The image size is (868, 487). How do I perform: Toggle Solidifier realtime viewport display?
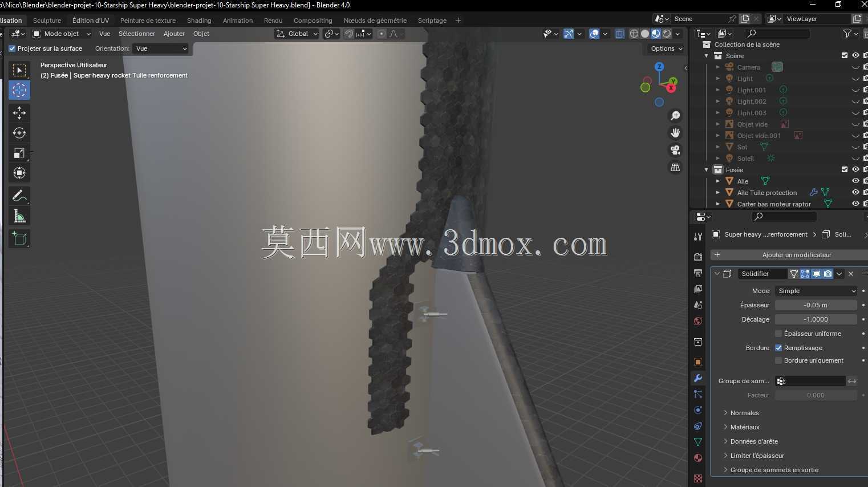click(817, 274)
